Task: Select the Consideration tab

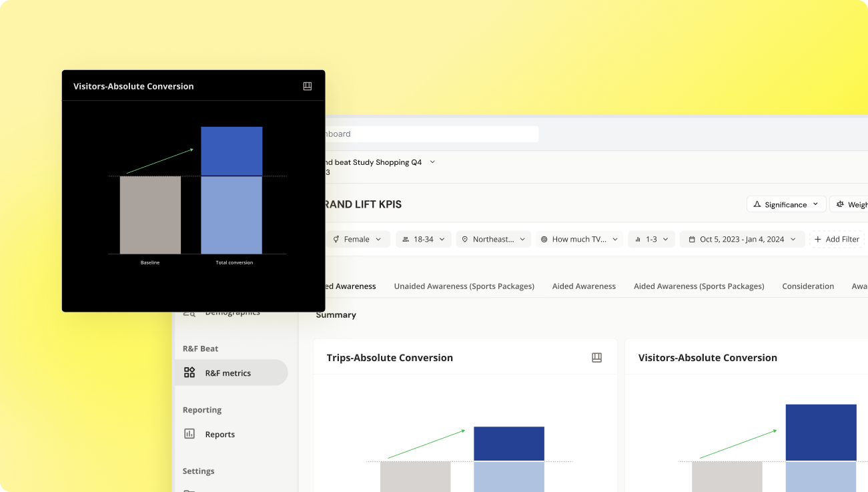Action: tap(808, 286)
